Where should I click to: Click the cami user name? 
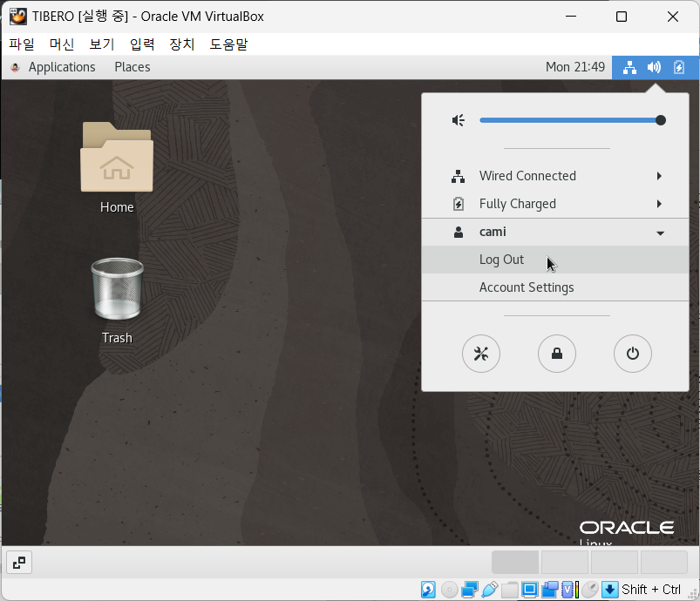click(x=493, y=232)
